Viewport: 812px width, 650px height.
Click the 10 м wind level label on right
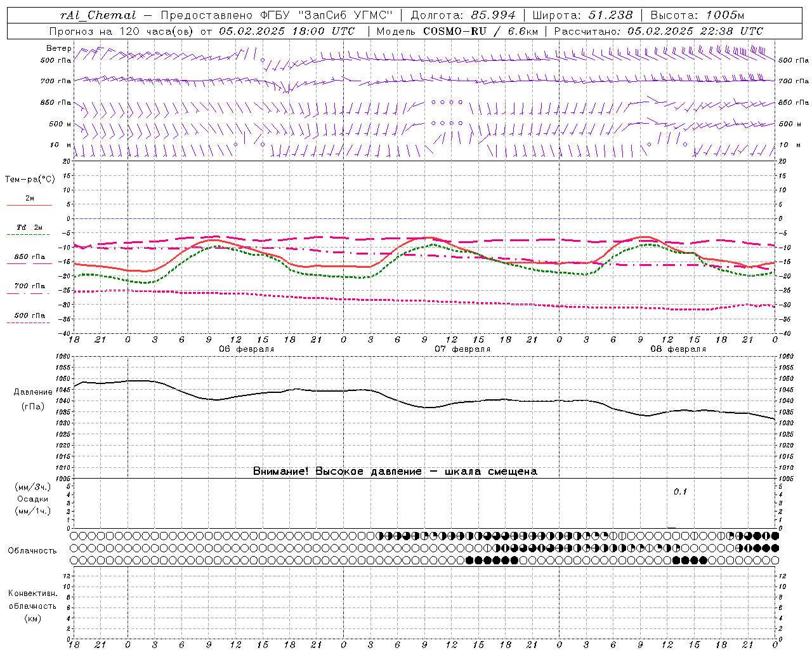[790, 145]
